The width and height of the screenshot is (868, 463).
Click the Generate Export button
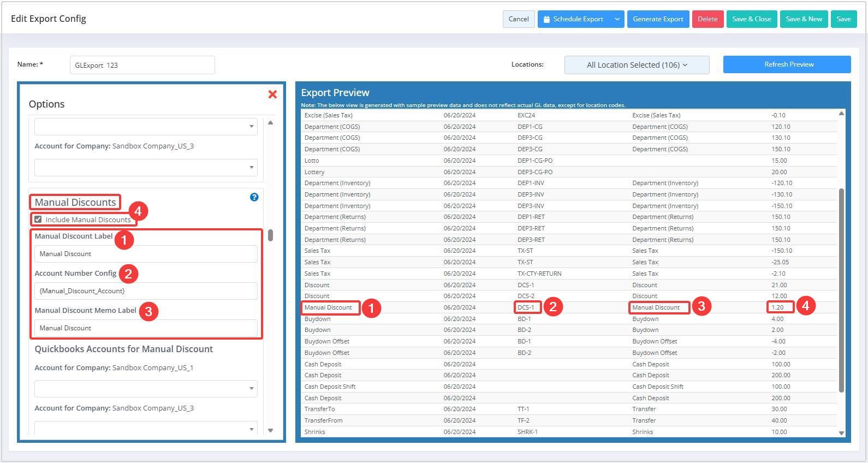658,19
